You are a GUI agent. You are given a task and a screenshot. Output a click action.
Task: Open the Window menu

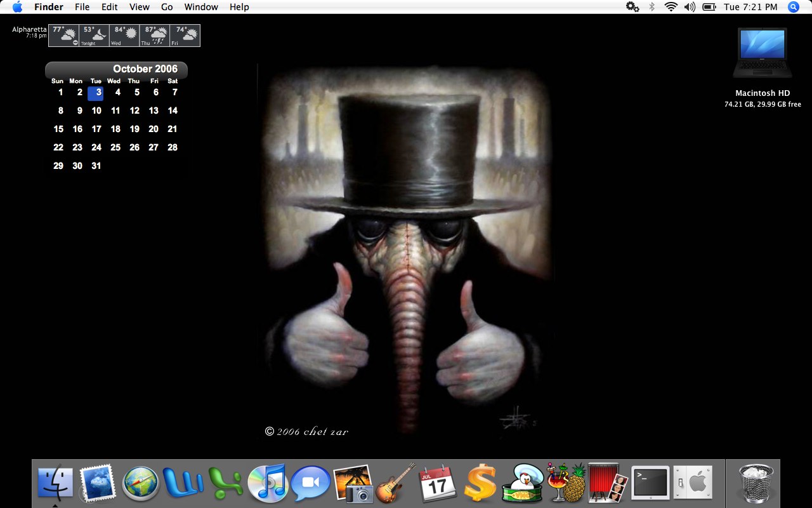201,7
